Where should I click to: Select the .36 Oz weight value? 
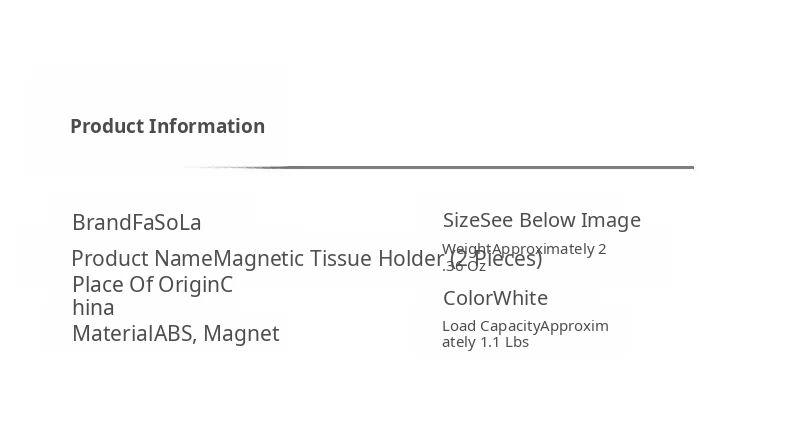pyautogui.click(x=464, y=266)
